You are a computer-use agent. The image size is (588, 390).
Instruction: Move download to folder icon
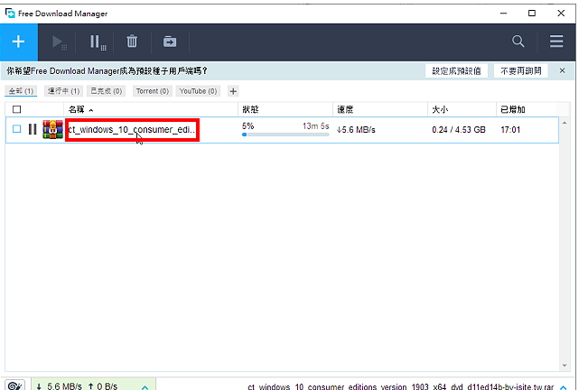coord(170,42)
